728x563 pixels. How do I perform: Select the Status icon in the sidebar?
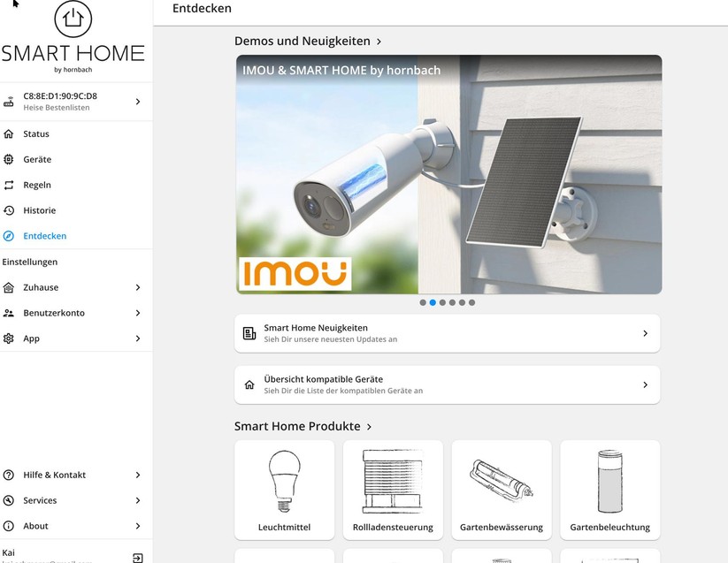pyautogui.click(x=10, y=133)
